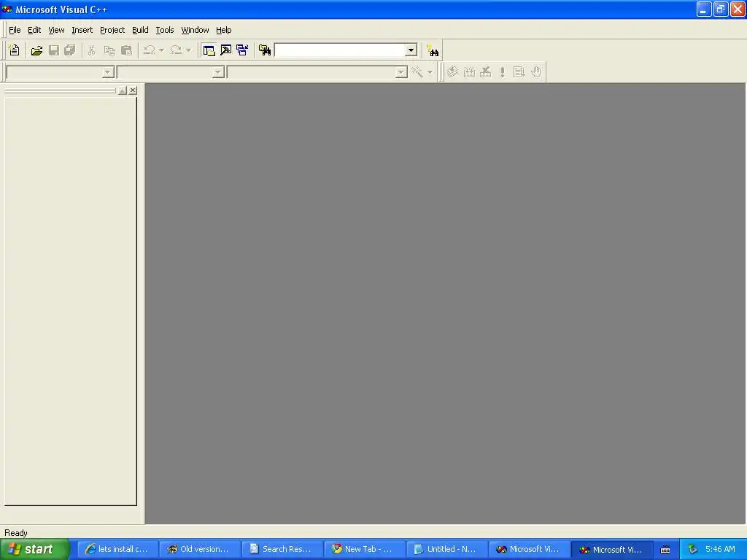Click the on-screen keyboard taskbar icon
The height and width of the screenshot is (560, 747).
[x=665, y=550]
